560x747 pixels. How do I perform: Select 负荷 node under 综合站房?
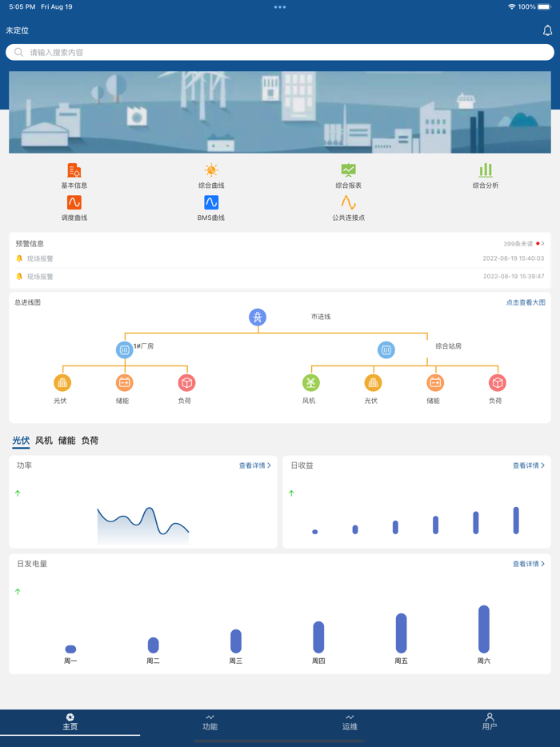tap(497, 382)
